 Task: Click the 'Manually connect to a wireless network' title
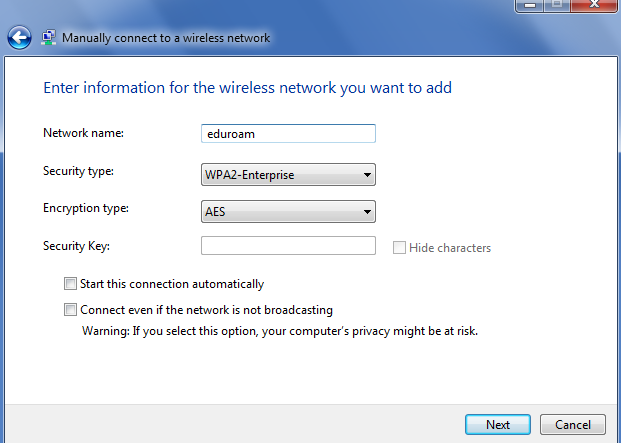pyautogui.click(x=166, y=38)
